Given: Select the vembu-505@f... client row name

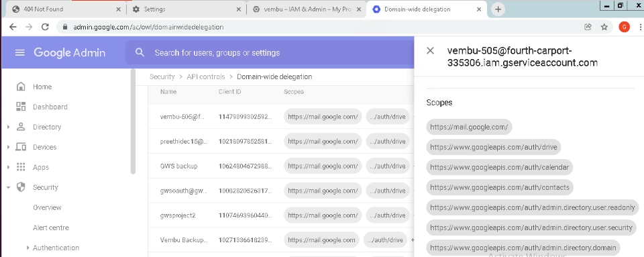Looking at the screenshot, I should 182,117.
